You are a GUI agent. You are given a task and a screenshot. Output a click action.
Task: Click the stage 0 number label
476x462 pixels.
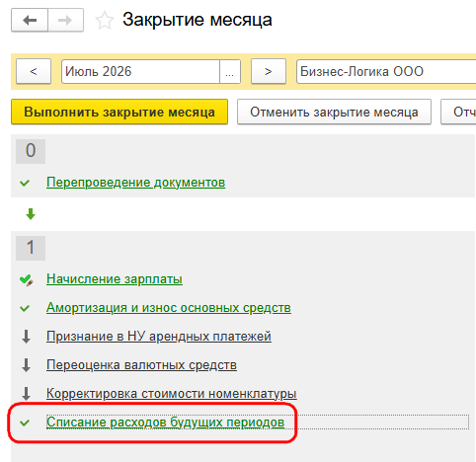tap(31, 151)
